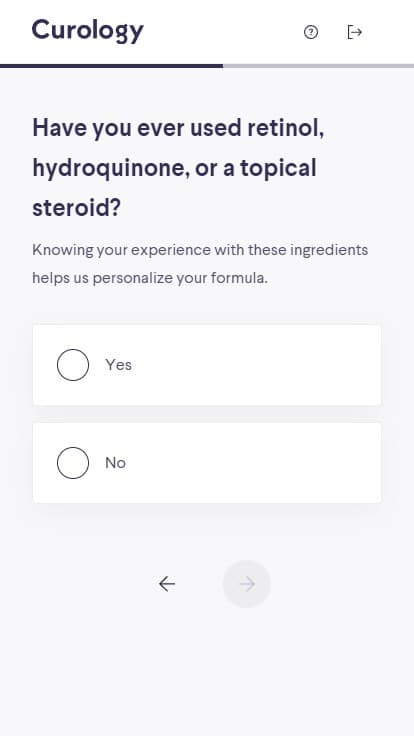Click the Curology logo
414x736 pixels.
88,31
